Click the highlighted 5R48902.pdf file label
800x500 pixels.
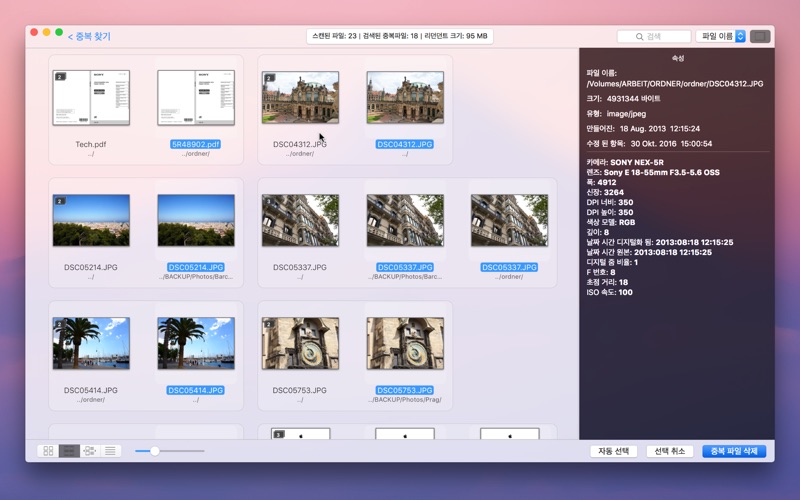pos(195,144)
